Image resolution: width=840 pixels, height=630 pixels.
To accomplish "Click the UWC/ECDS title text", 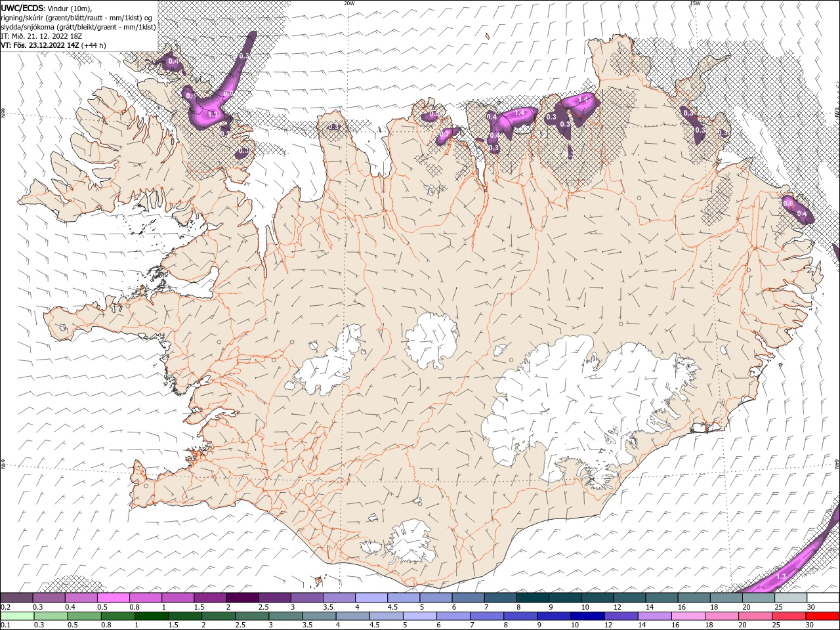I will point(22,8).
